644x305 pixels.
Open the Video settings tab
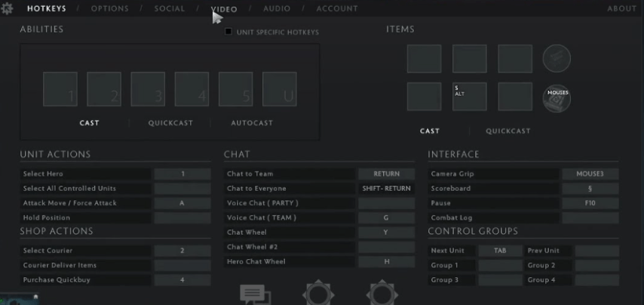(224, 9)
